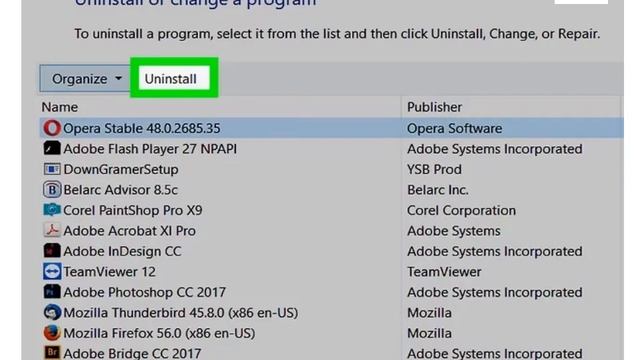This screenshot has height=360, width=640.
Task: Sort list by Publisher column header
Action: tap(434, 107)
